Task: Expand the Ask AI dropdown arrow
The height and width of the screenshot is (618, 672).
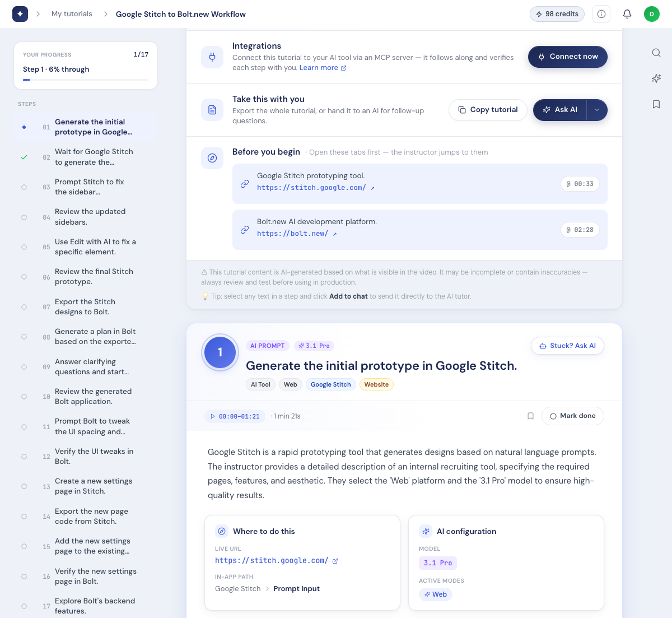Action: pyautogui.click(x=597, y=110)
